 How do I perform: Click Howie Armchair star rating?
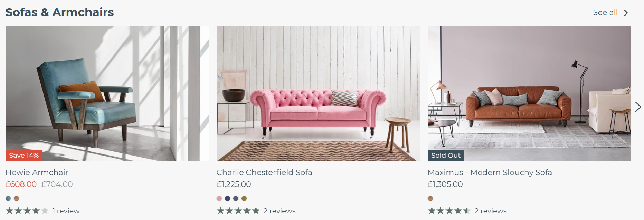(x=27, y=211)
